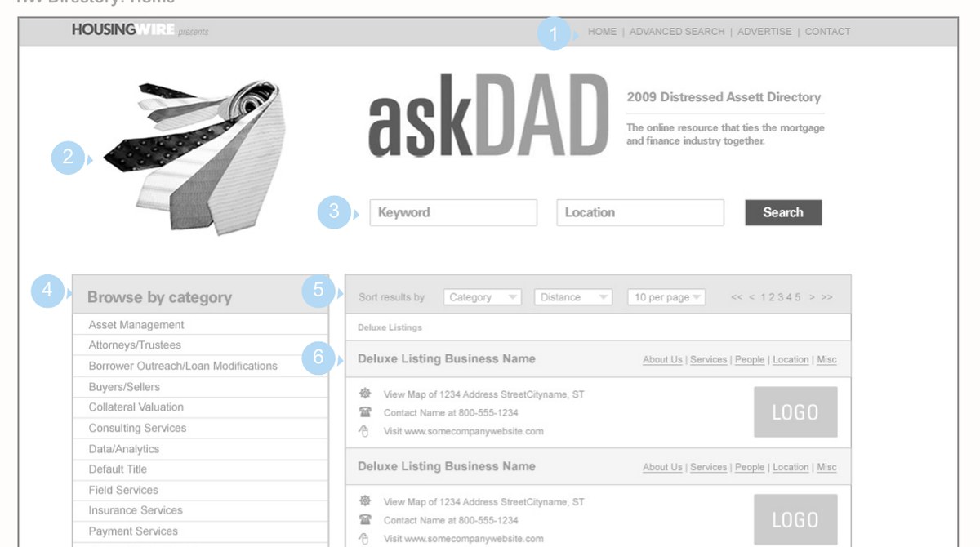Open People in first deluxe listing

(x=750, y=360)
